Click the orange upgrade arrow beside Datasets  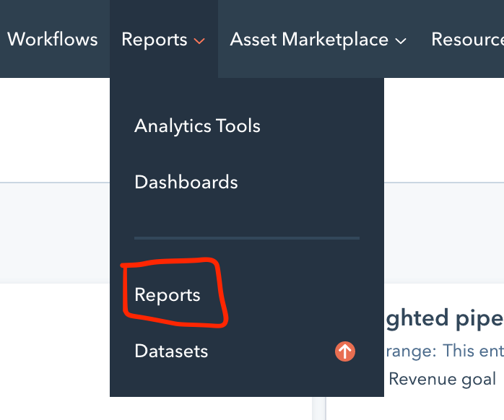point(345,351)
